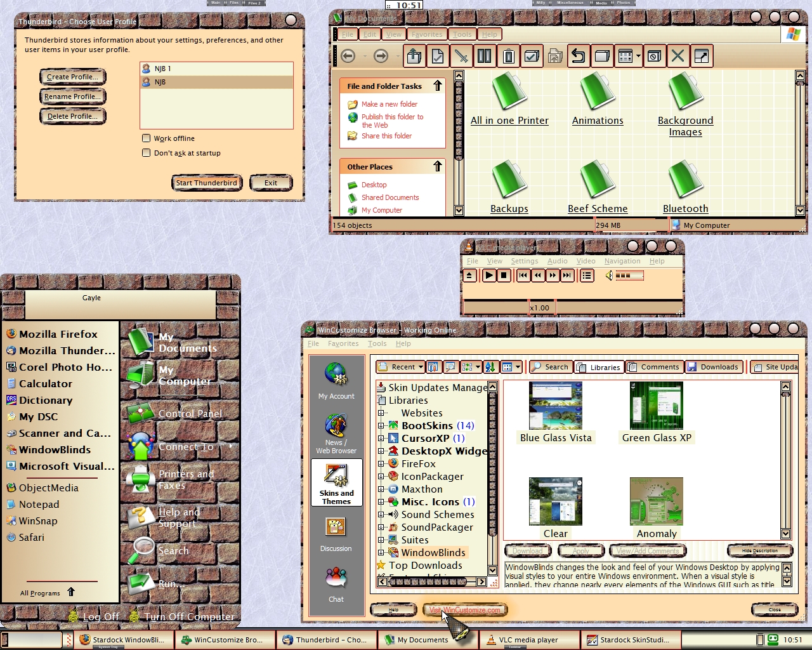Open the Recent dropdown in WinCustomize toolbar

pyautogui.click(x=400, y=367)
